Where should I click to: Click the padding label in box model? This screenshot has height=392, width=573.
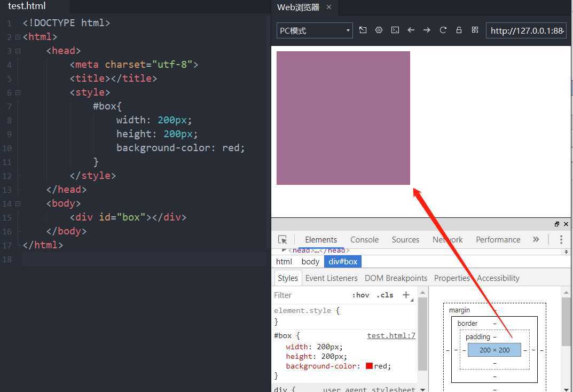[477, 336]
